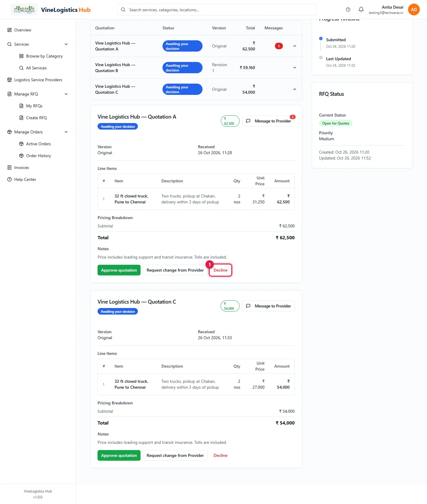Image resolution: width=427 pixels, height=504 pixels.
Task: Approve quotation for Quotation A
Action: 119,270
